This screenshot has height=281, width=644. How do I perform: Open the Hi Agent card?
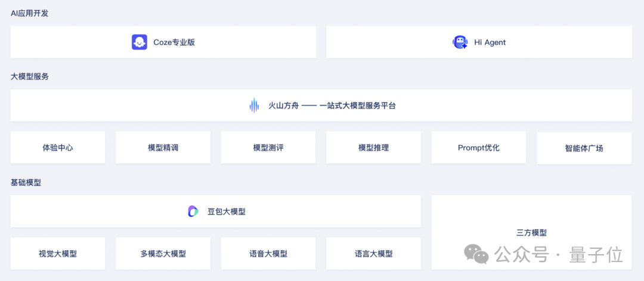click(479, 42)
